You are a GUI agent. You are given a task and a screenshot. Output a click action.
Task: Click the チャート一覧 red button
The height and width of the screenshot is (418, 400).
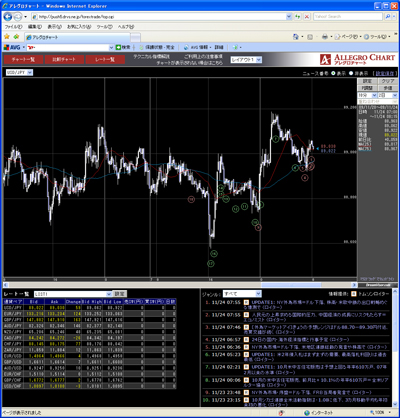pos(24,60)
